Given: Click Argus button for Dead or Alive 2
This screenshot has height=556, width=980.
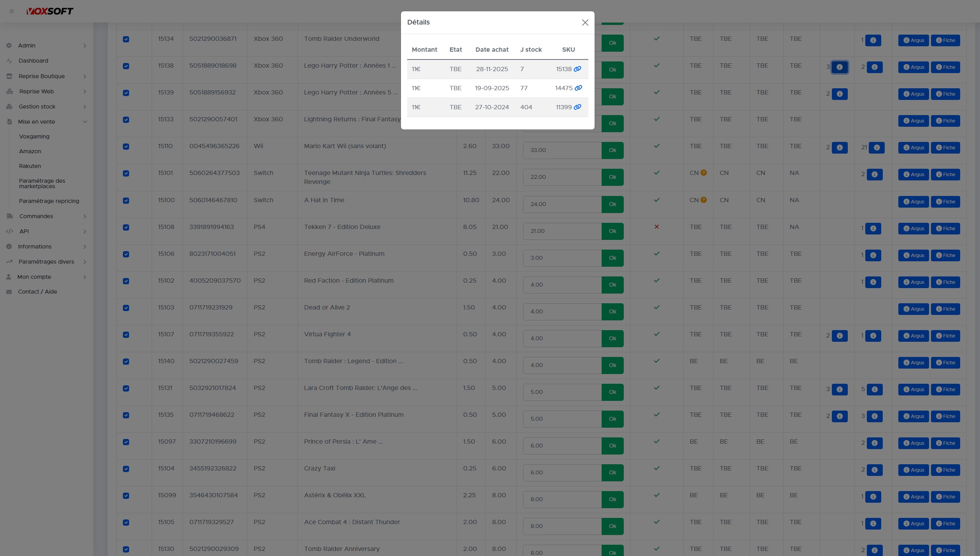Looking at the screenshot, I should coord(913,309).
